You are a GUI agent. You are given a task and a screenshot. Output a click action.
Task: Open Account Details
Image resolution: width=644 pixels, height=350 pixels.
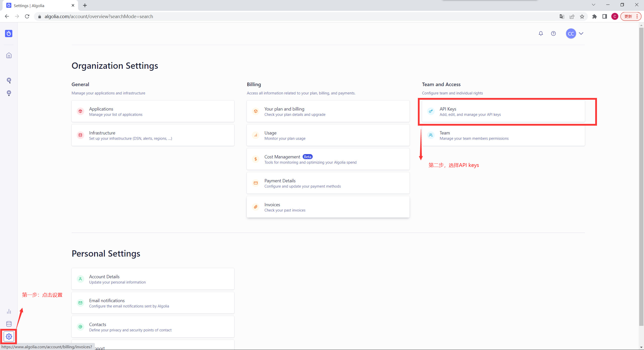point(153,279)
